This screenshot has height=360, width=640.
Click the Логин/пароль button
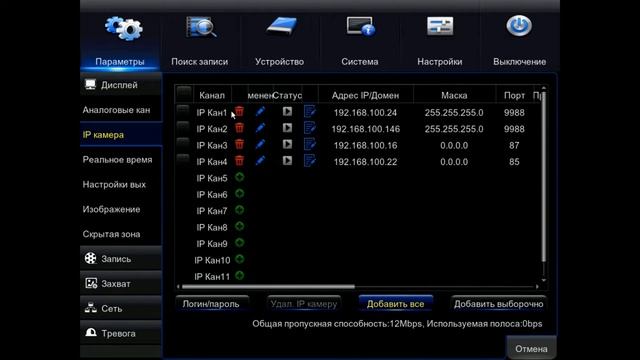pyautogui.click(x=211, y=304)
